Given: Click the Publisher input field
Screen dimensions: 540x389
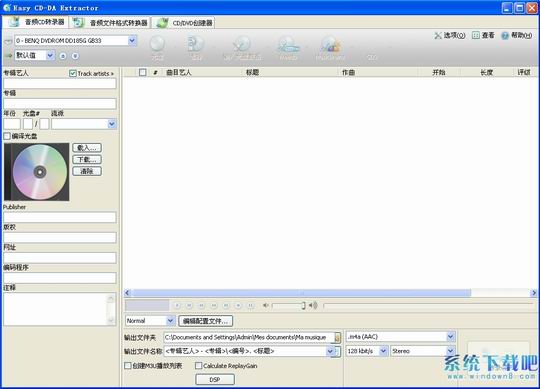Looking at the screenshot, I should point(60,217).
